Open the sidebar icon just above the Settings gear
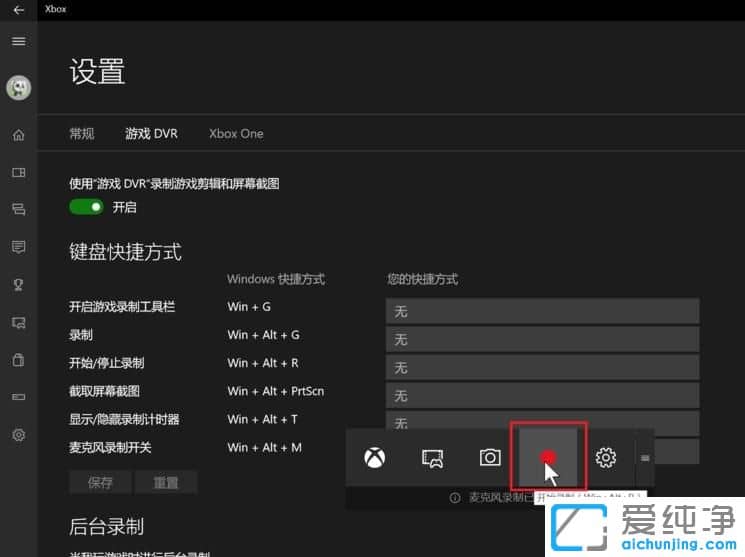 click(19, 397)
